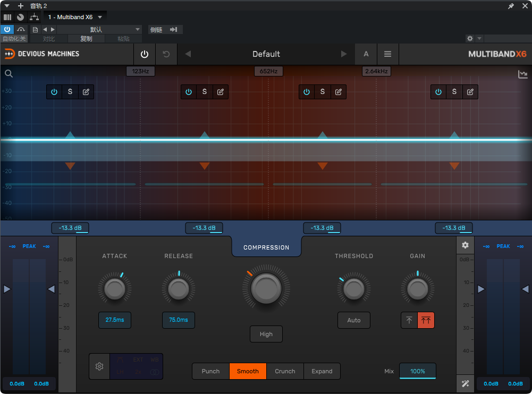The image size is (532, 394).
Task: Click the magic wand icon below output scale
Action: tap(465, 383)
